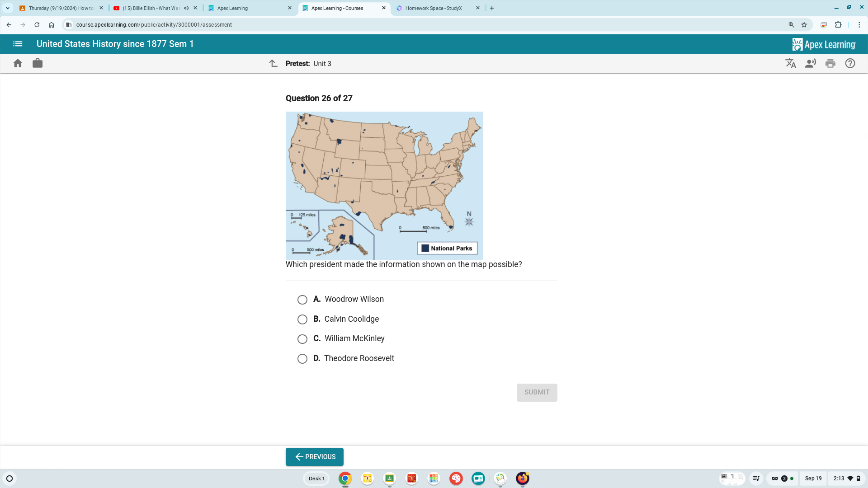Click the Apex Learning home icon
Screen dimensions: 868x488
[x=17, y=62]
